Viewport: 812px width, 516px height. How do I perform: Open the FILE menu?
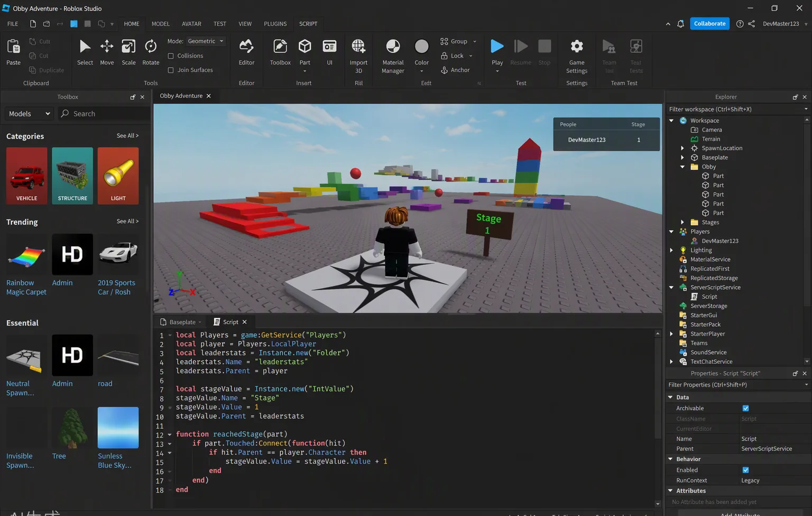tap(13, 24)
